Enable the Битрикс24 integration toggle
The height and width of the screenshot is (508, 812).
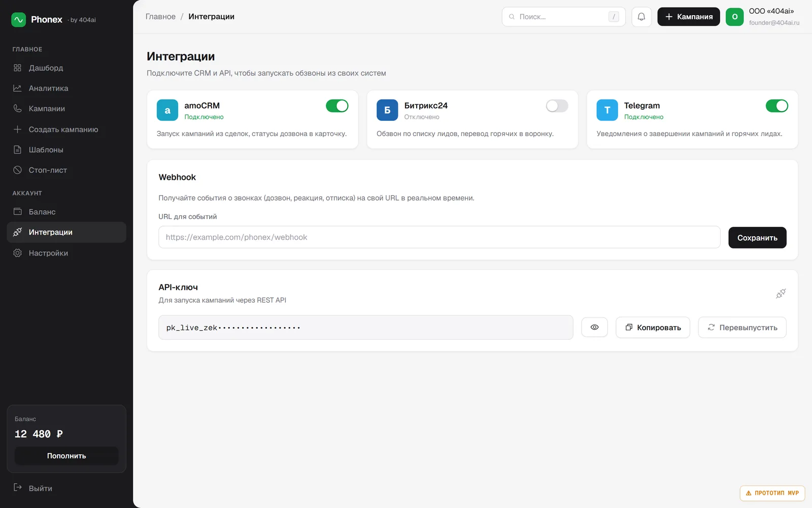pyautogui.click(x=557, y=106)
